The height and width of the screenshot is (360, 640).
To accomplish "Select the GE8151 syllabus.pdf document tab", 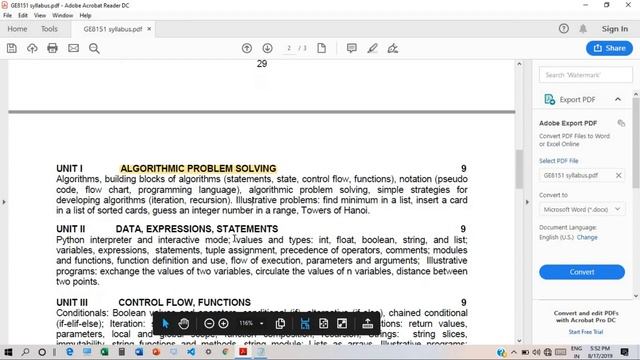I will click(x=113, y=29).
